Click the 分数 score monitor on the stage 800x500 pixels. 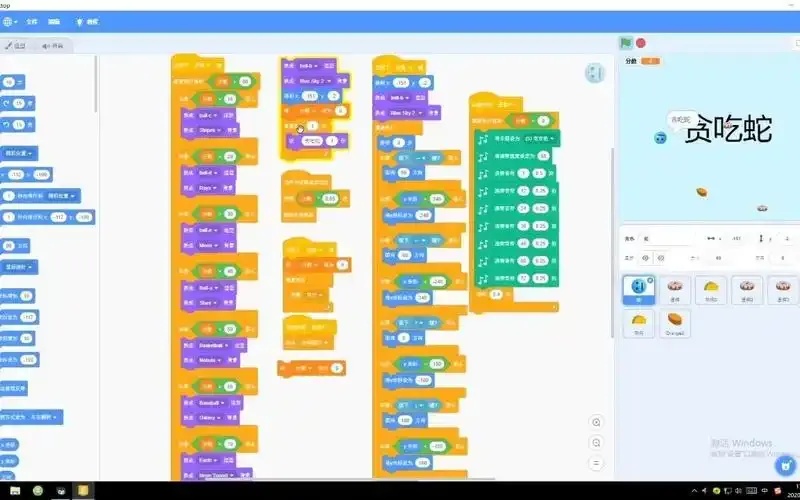pyautogui.click(x=642, y=61)
